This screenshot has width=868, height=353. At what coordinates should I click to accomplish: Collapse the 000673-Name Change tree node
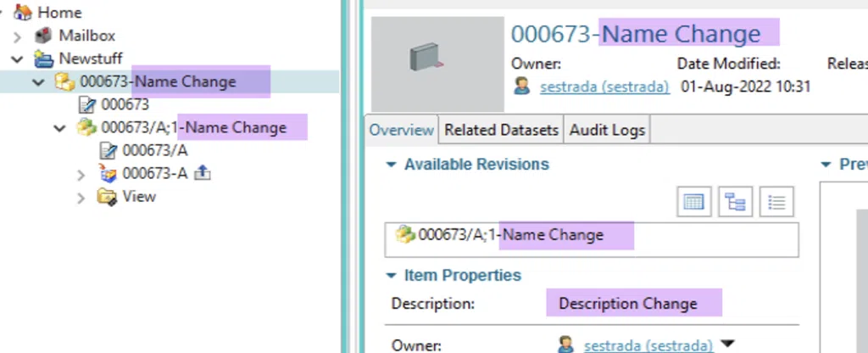point(38,82)
